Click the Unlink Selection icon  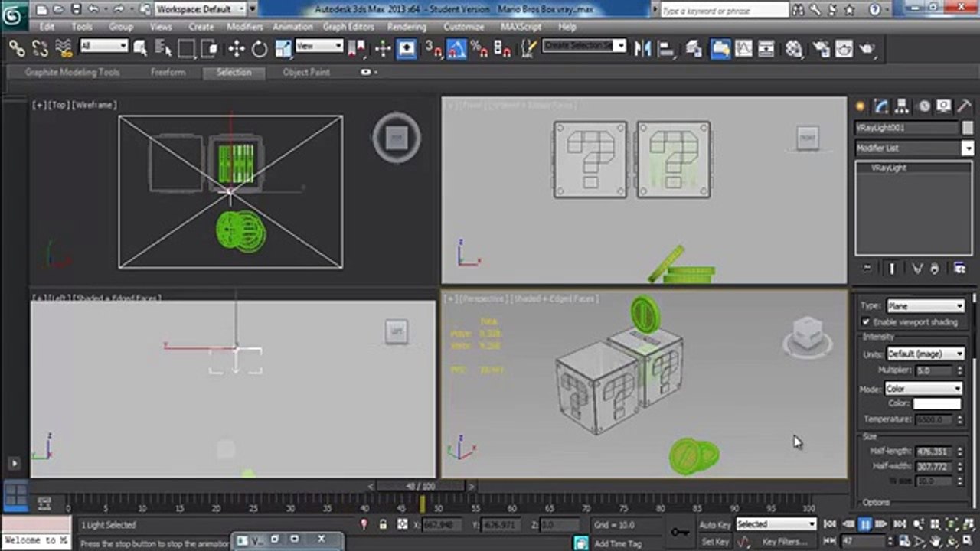pyautogui.click(x=41, y=49)
